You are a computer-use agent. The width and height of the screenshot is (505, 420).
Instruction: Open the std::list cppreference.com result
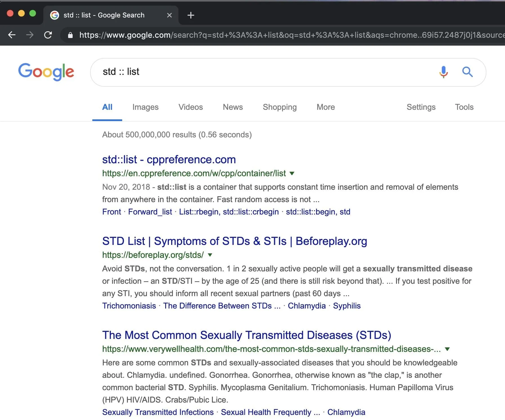pyautogui.click(x=169, y=159)
